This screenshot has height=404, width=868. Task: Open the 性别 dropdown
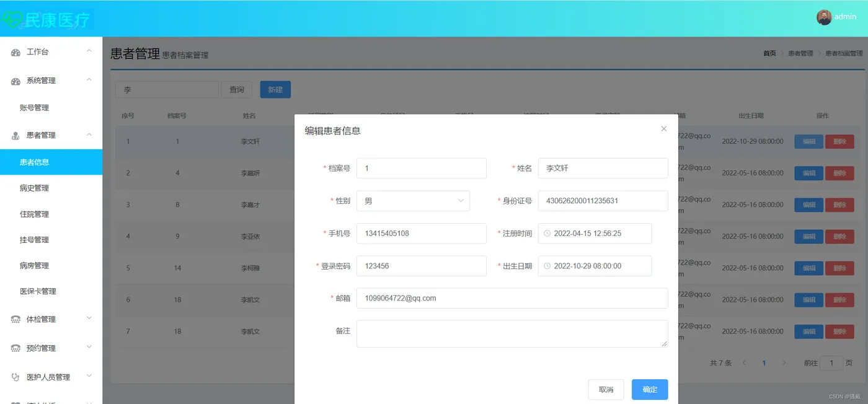click(413, 201)
